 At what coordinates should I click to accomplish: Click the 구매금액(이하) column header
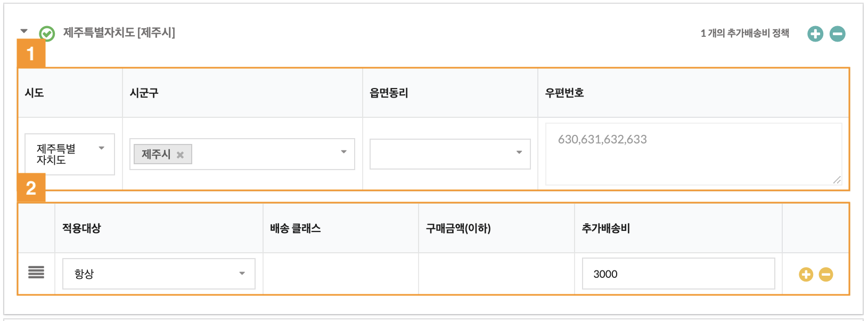[x=458, y=228]
